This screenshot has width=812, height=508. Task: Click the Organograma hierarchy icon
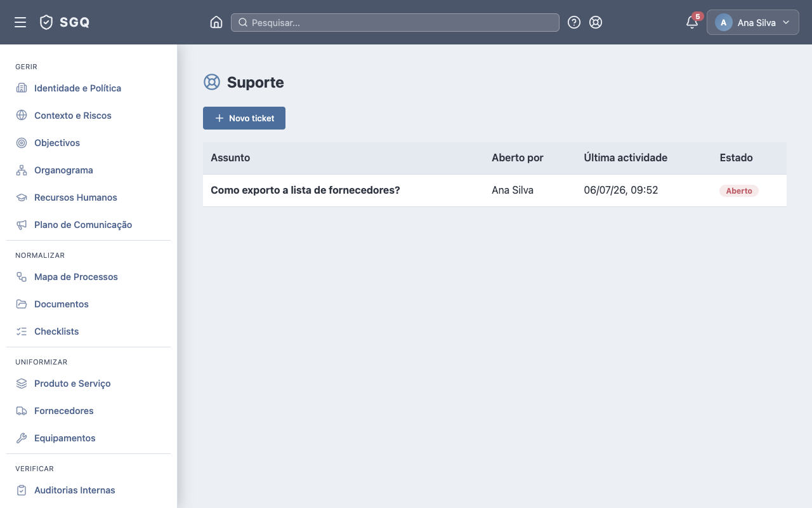pos(22,170)
